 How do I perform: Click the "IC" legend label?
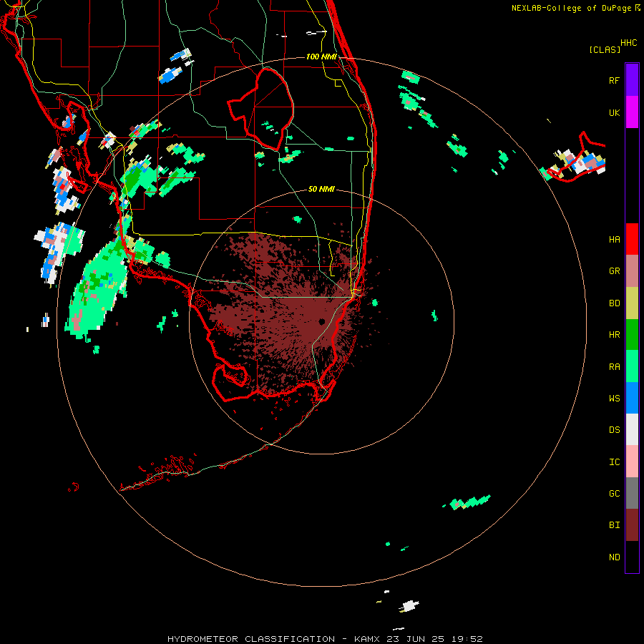point(614,462)
